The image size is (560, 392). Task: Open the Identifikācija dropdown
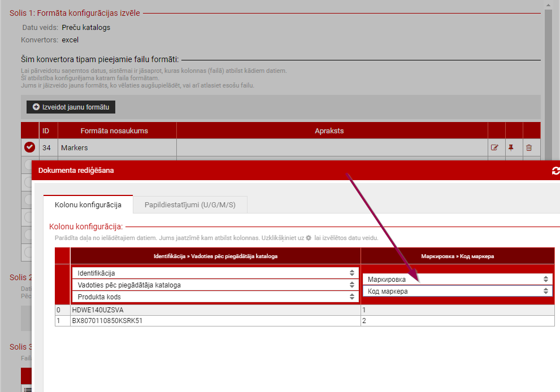pyautogui.click(x=215, y=273)
